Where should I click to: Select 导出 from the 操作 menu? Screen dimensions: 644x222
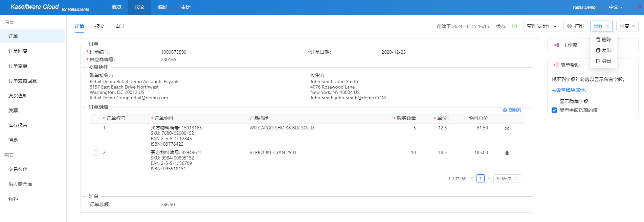(604, 61)
